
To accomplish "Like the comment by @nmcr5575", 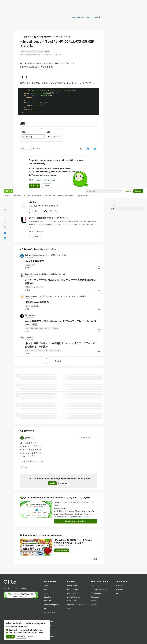I will 22,467.
